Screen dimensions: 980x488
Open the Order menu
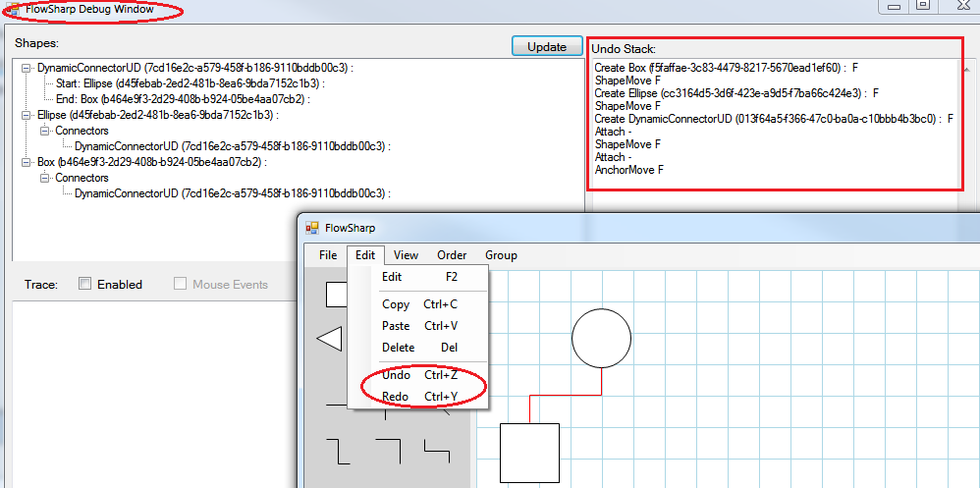coord(452,255)
